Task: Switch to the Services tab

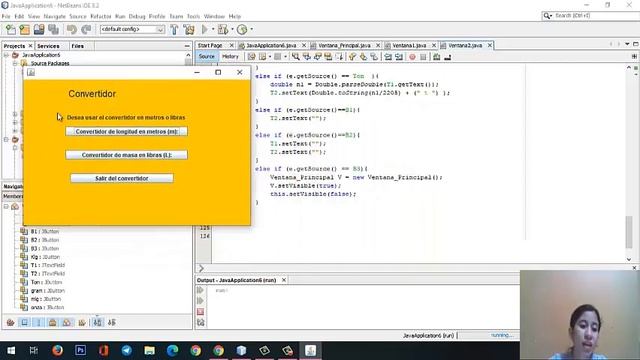Action: 48,46
